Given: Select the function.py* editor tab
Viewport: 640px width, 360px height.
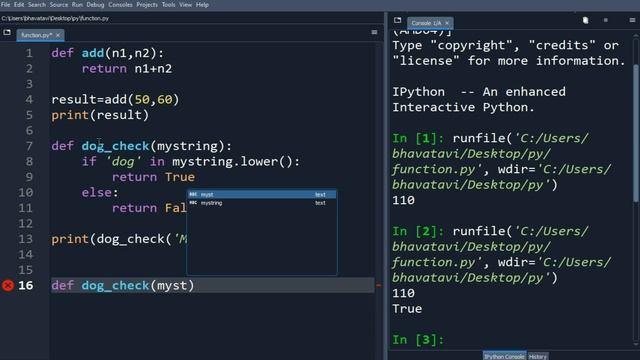Looking at the screenshot, I should (36, 35).
